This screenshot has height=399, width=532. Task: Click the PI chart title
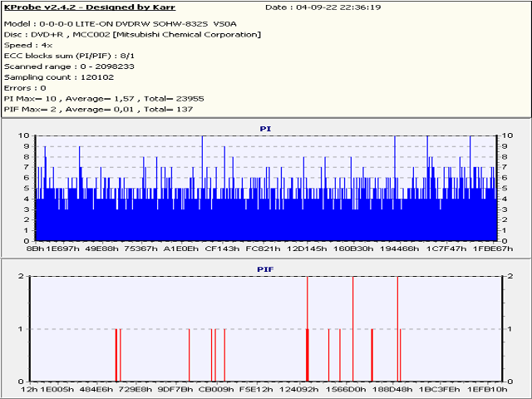coord(266,129)
